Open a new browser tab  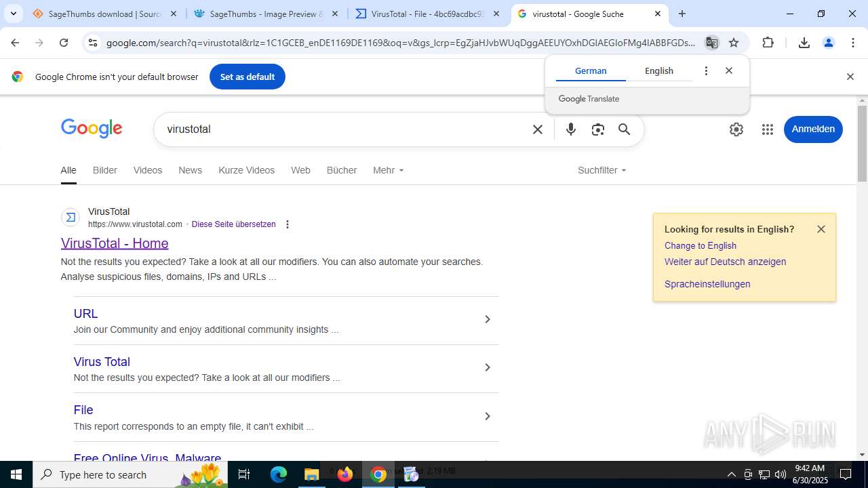(682, 14)
